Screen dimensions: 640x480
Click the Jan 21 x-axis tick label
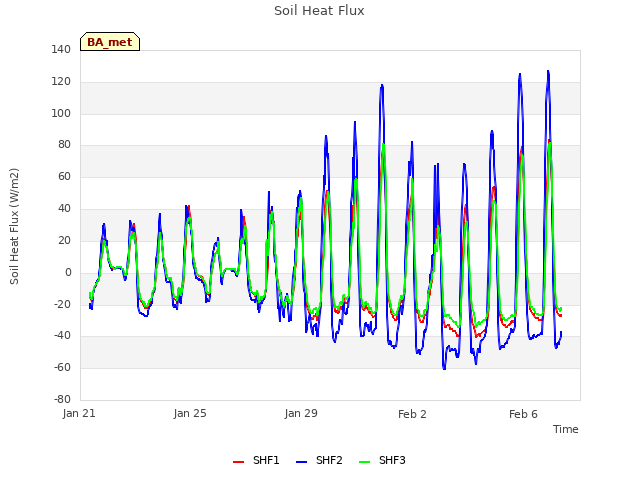click(x=79, y=413)
